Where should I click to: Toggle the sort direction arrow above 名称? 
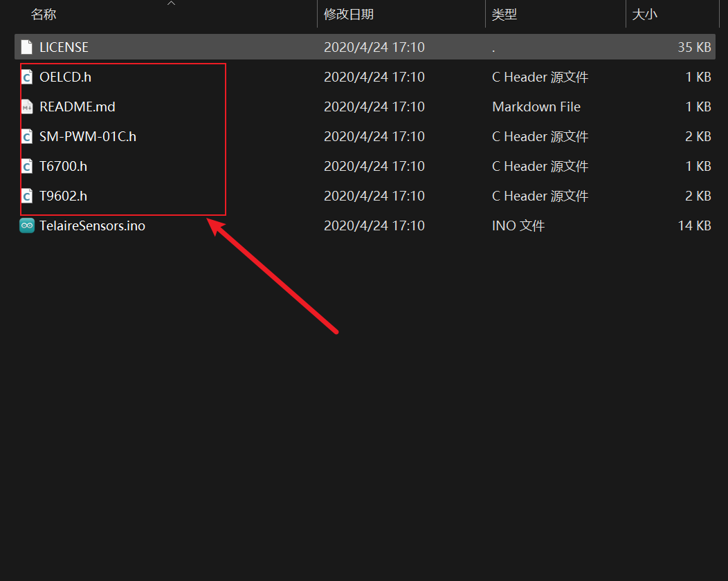coord(172,3)
